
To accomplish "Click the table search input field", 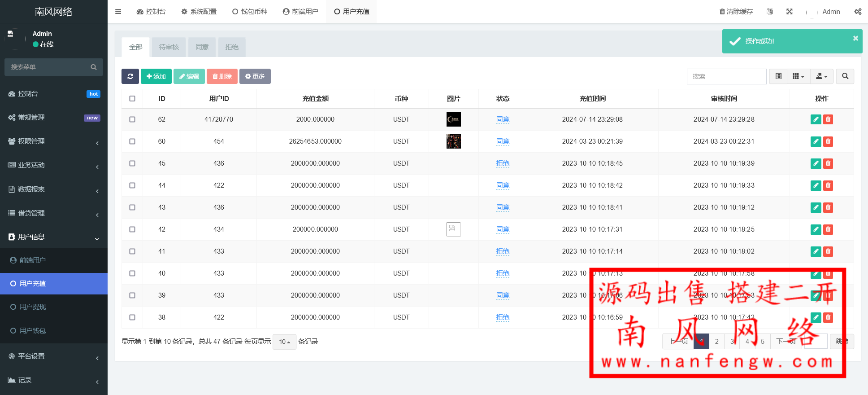I will coord(726,76).
